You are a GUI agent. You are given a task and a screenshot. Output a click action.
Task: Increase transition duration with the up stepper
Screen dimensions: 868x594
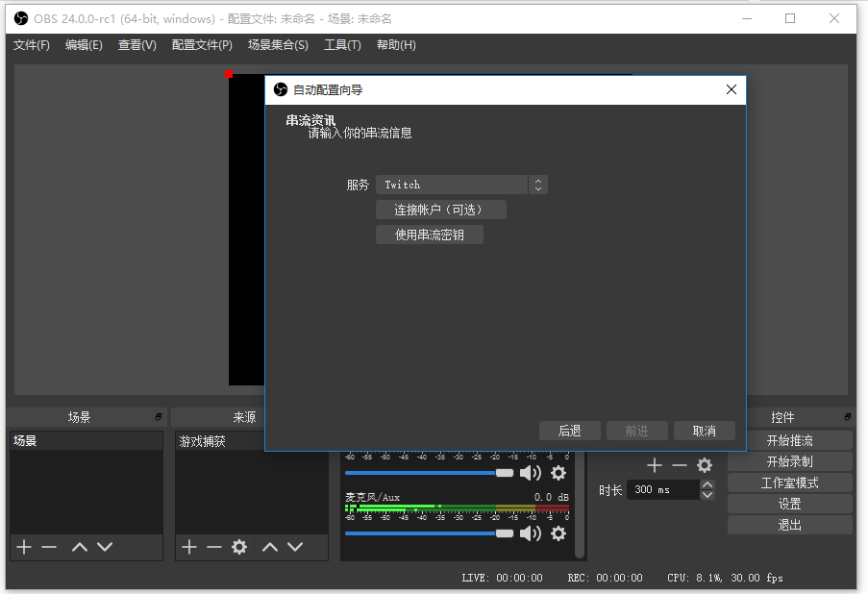pyautogui.click(x=707, y=483)
